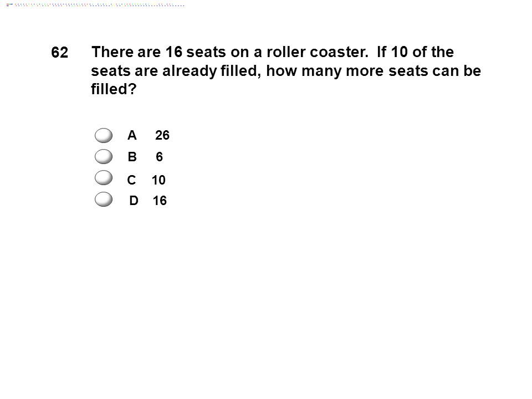Image resolution: width=532 pixels, height=399 pixels.
Task: Click the answer value 6 beside B
Action: (x=159, y=157)
